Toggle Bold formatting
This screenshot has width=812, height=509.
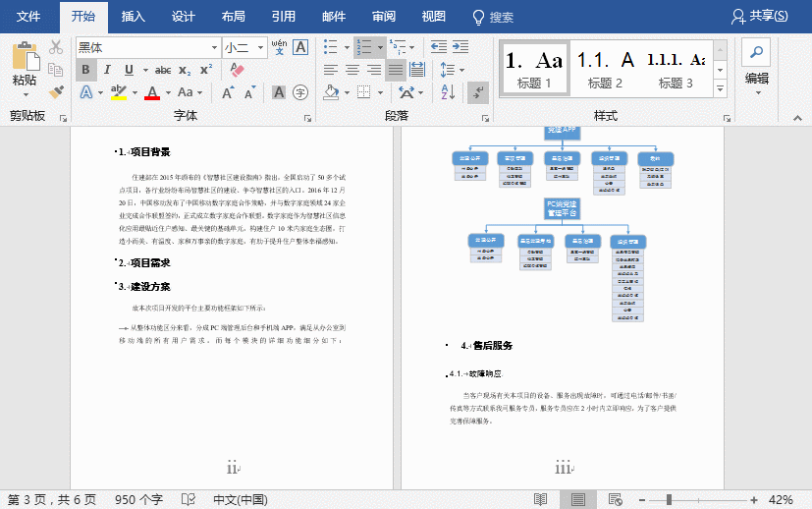click(85, 70)
